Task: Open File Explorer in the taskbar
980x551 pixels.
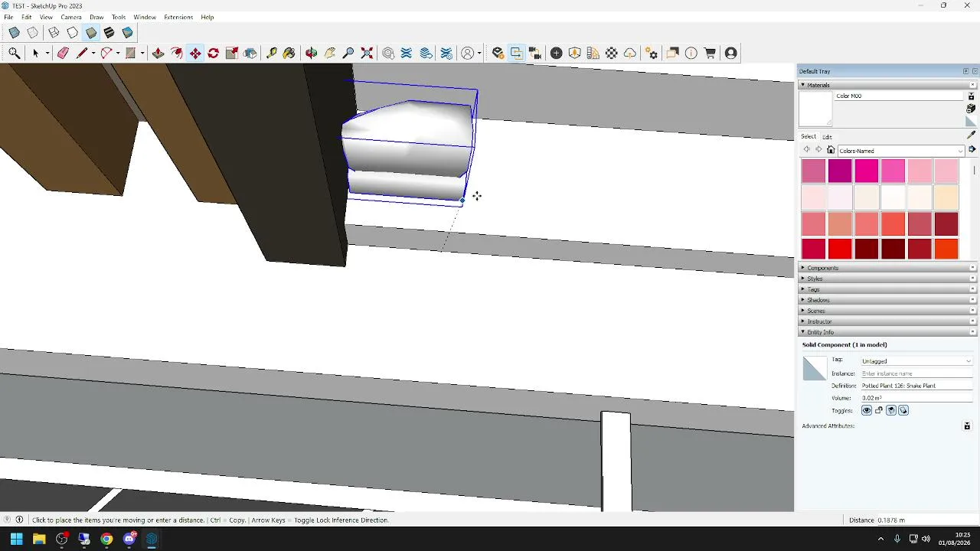Action: pos(39,539)
